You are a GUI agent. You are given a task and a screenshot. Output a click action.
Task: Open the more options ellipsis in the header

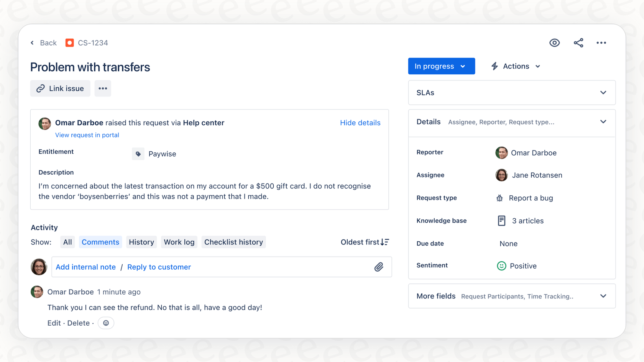[x=601, y=43]
